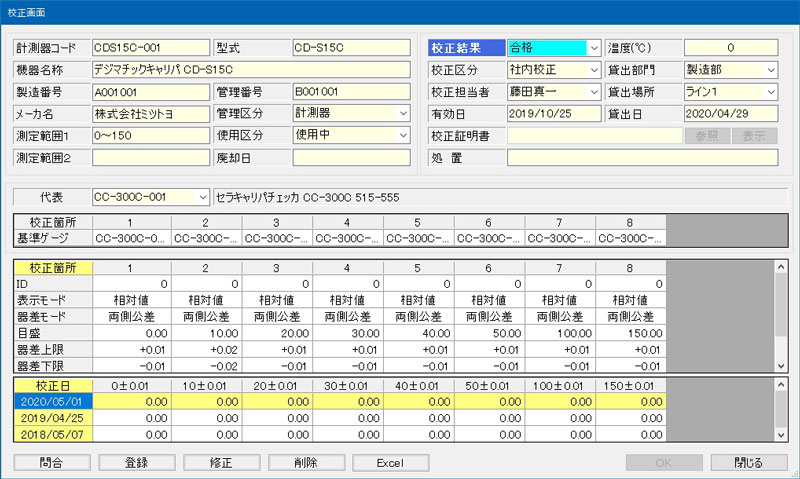Click the 0±0.01 column header
800x479 pixels.
click(x=132, y=386)
